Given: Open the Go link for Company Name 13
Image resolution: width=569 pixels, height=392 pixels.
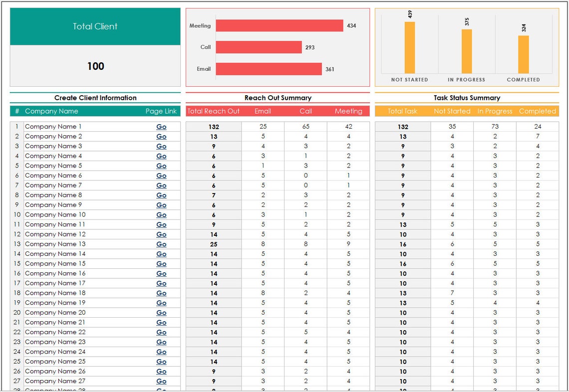Looking at the screenshot, I should click(161, 244).
